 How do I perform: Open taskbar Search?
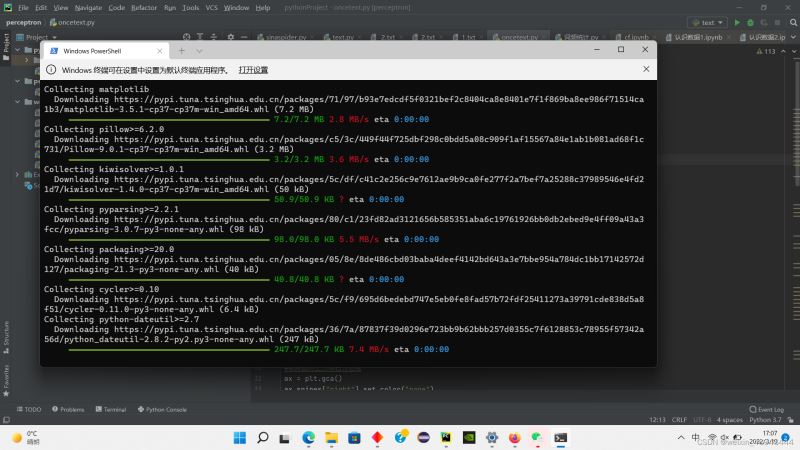click(263, 438)
